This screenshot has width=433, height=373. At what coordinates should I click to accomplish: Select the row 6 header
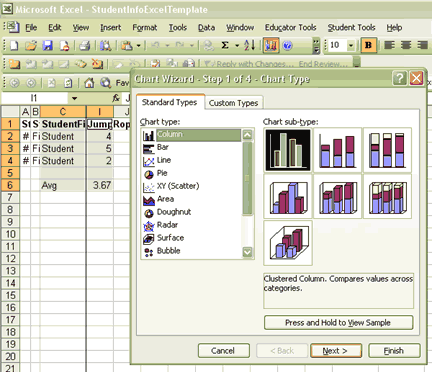tap(10, 185)
